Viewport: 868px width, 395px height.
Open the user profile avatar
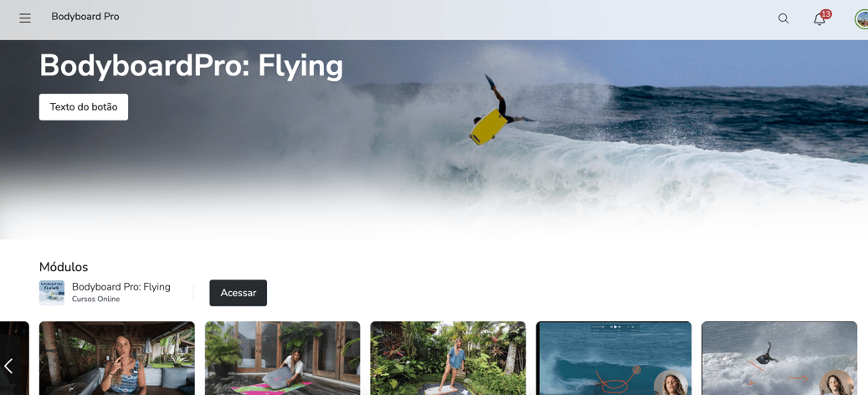coord(861,18)
